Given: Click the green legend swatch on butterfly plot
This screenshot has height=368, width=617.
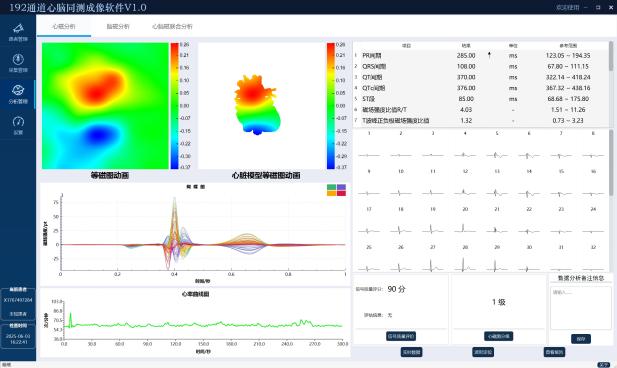Looking at the screenshot, I should (x=331, y=187).
